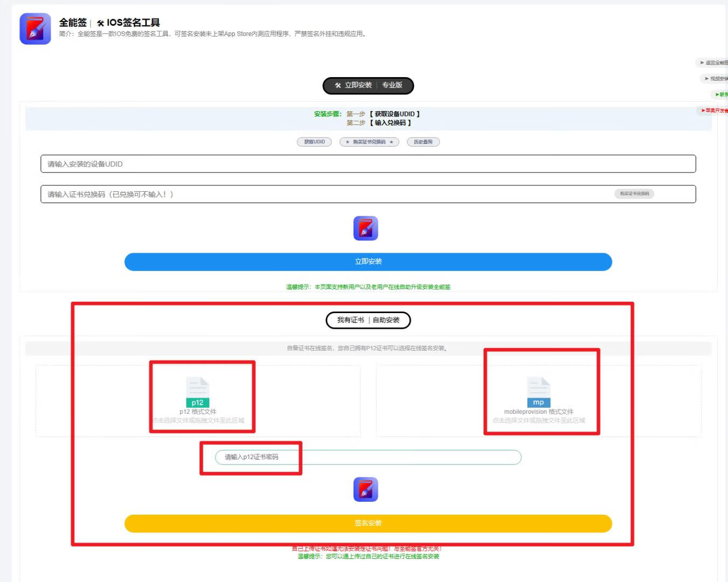Click the app icon above the 立即安装 button
The width and height of the screenshot is (728, 582).
click(x=366, y=228)
